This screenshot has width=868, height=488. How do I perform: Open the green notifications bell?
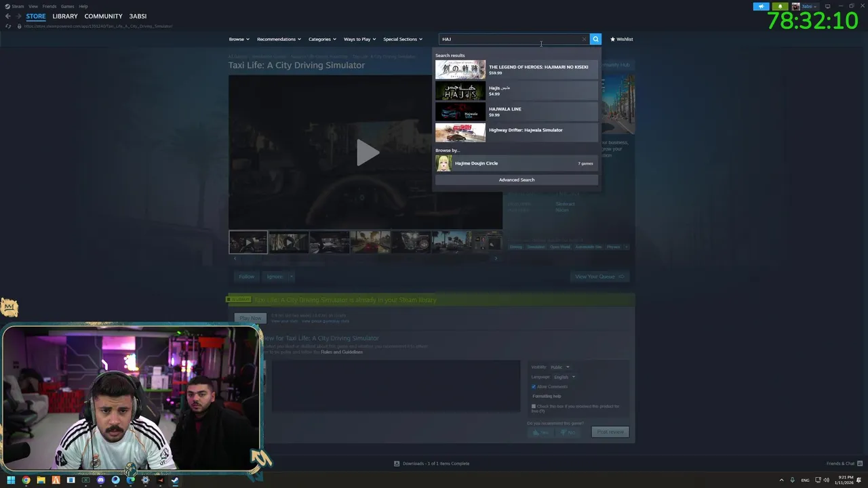(x=780, y=6)
